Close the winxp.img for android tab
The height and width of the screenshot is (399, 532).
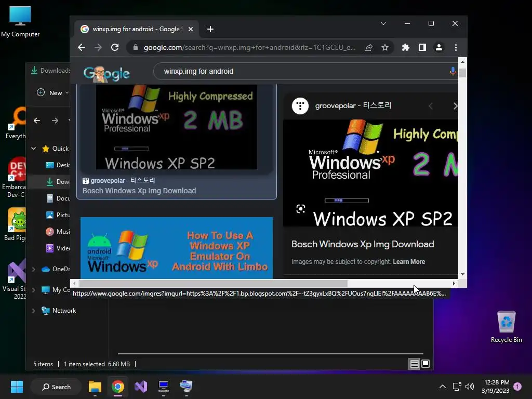[191, 29]
